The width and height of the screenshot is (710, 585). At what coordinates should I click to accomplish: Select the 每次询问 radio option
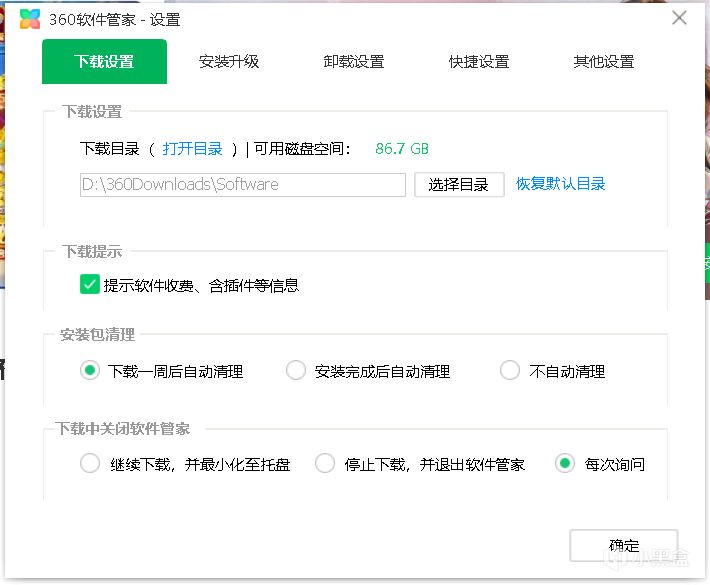pos(565,464)
